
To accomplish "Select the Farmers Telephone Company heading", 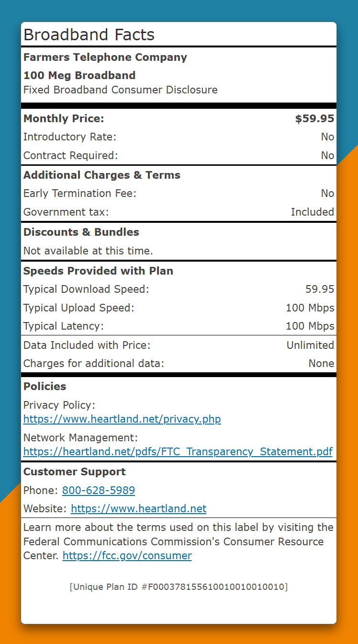I will pyautogui.click(x=105, y=57).
